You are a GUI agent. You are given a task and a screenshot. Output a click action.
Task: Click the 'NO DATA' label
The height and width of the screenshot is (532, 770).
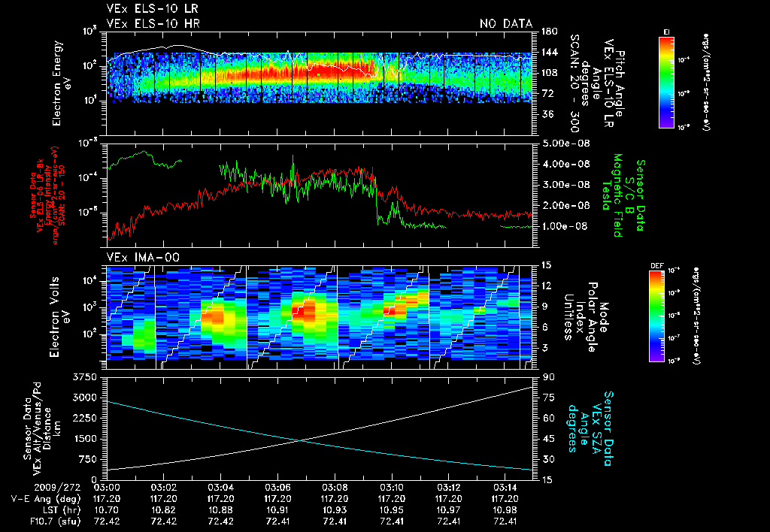coord(506,23)
